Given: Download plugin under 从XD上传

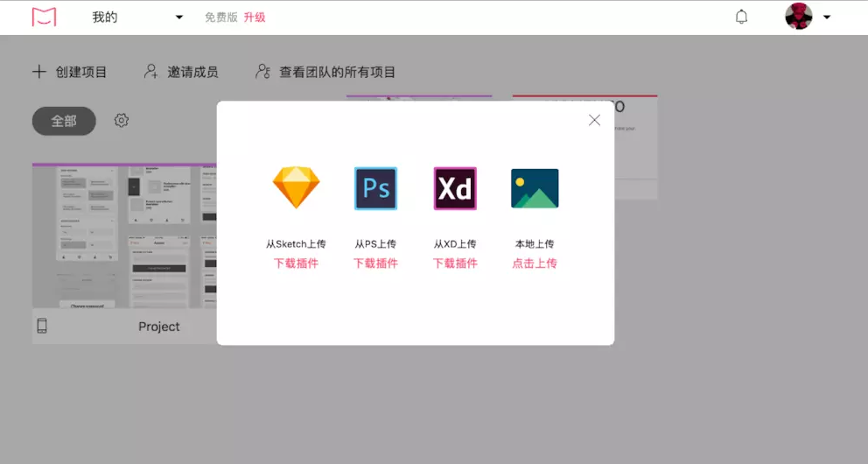Looking at the screenshot, I should point(455,264).
